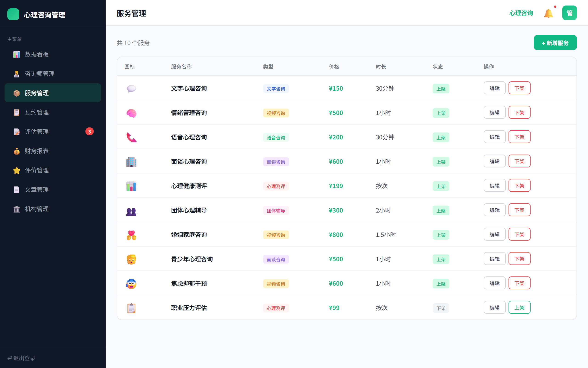
Task: Click the green logo square beside 心理咨询管理
Action: [13, 14]
